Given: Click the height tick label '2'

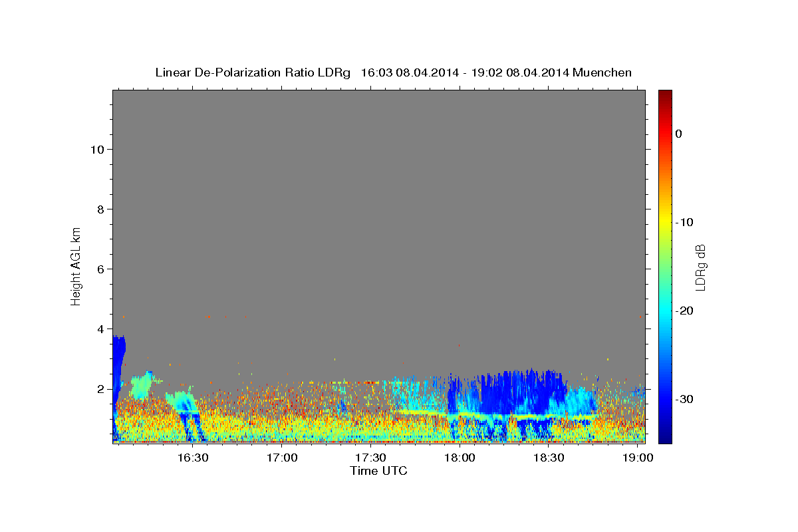Looking at the screenshot, I should [100, 389].
